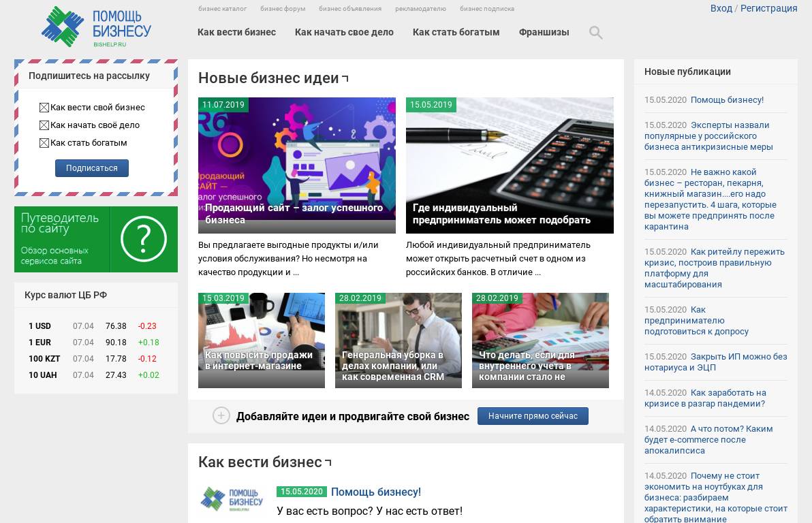Click the Подписаться button
The image size is (812, 523).
[92, 168]
